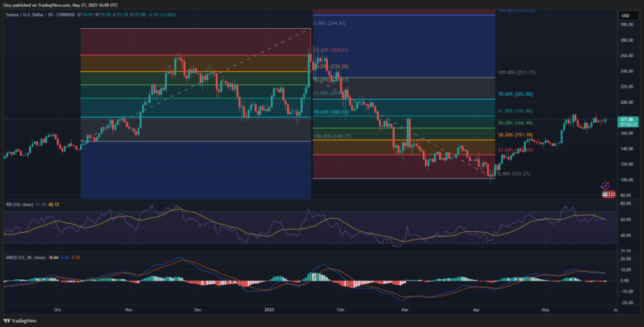Click the MACD pane -10.00 scale label
The height and width of the screenshot is (327, 644).
pyautogui.click(x=626, y=291)
